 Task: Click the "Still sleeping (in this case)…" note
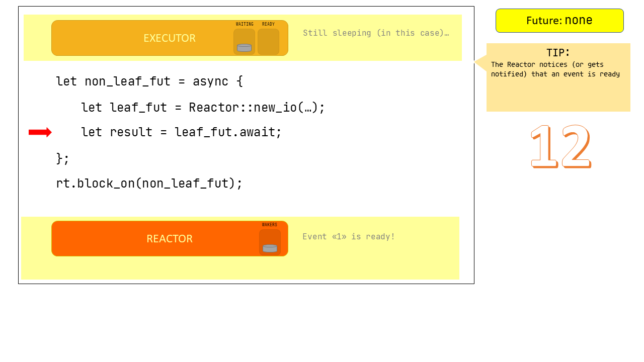[x=376, y=33]
